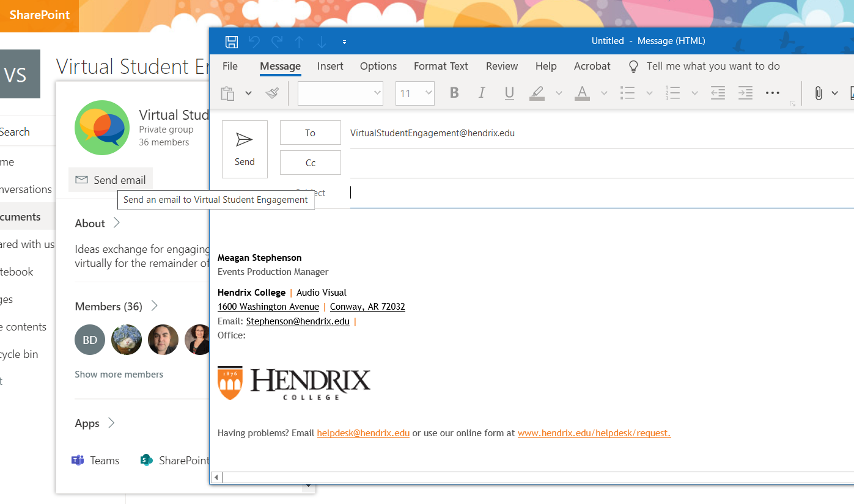The height and width of the screenshot is (504, 854).
Task: Click into the Subject field
Action: coord(602,193)
